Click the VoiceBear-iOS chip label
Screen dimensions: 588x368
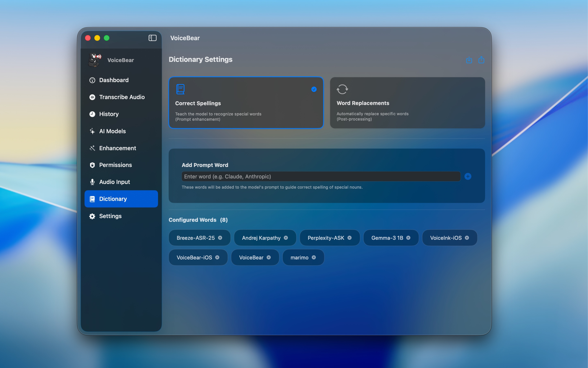point(194,257)
